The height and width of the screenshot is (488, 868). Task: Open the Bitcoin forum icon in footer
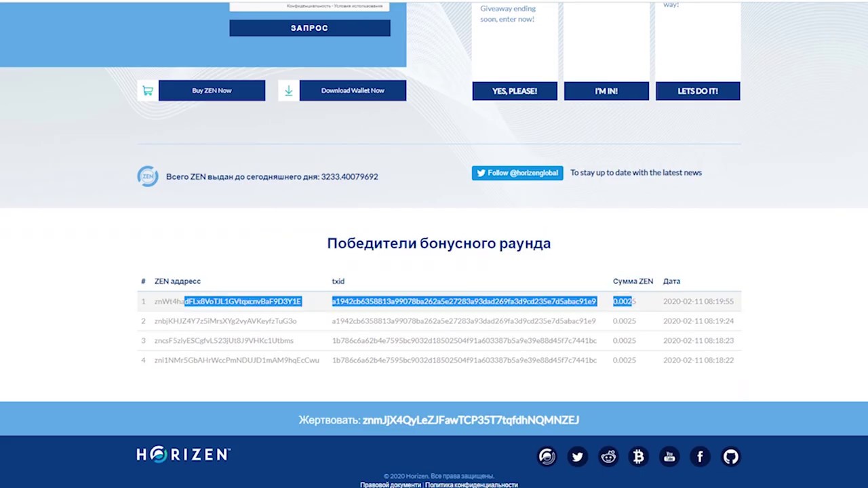pos(639,457)
